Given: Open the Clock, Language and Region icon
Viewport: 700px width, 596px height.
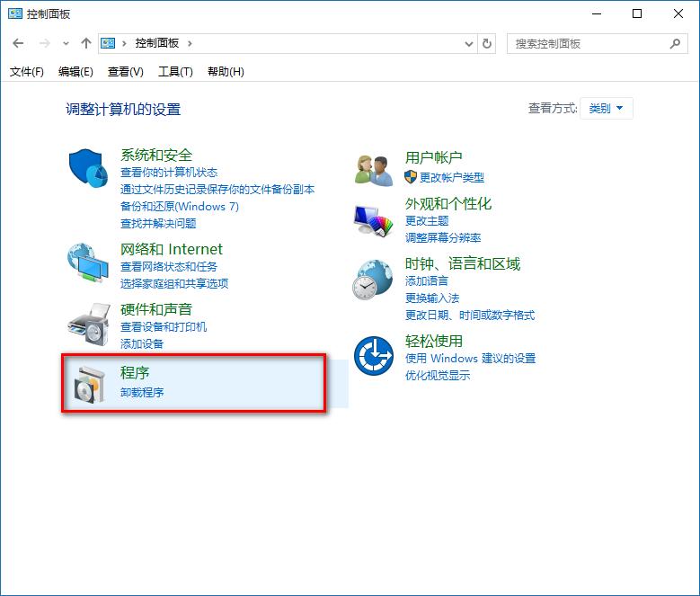Looking at the screenshot, I should 373,280.
